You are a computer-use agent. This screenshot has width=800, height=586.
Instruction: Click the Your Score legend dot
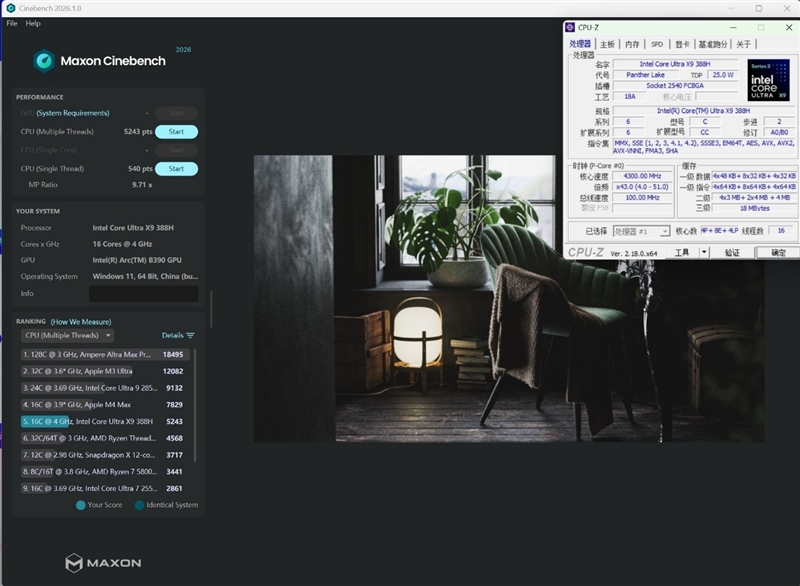point(81,505)
